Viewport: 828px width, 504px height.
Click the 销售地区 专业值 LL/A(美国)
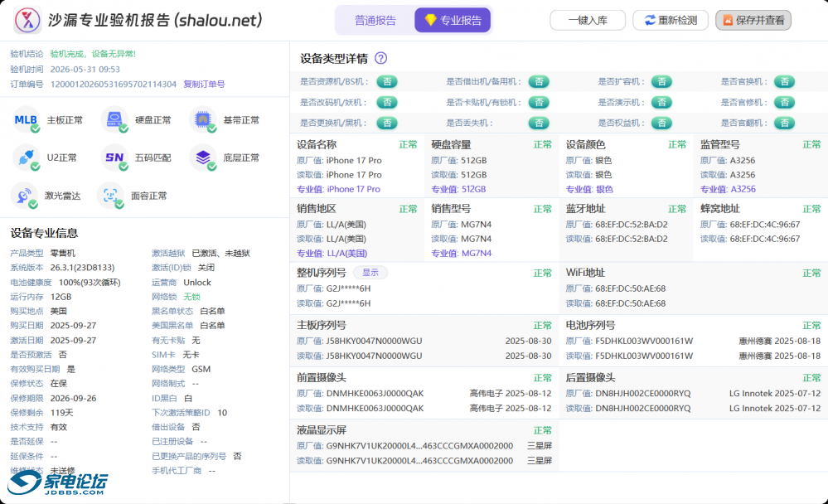347,254
